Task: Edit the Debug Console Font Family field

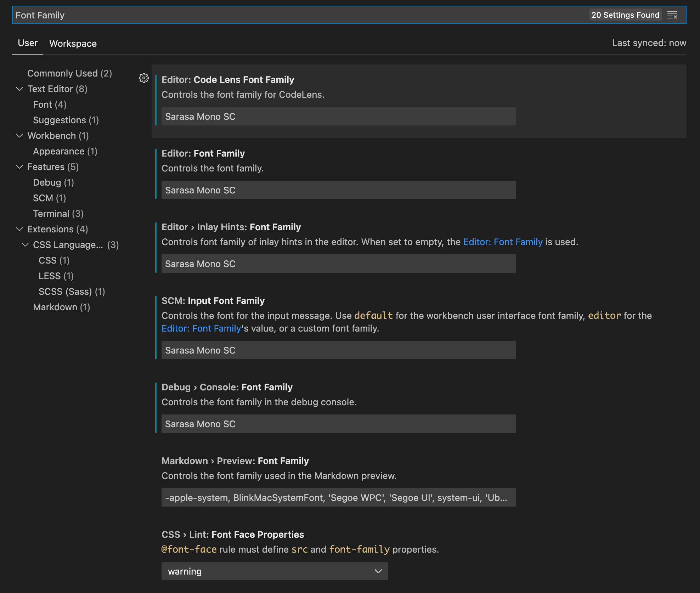Action: (x=338, y=424)
